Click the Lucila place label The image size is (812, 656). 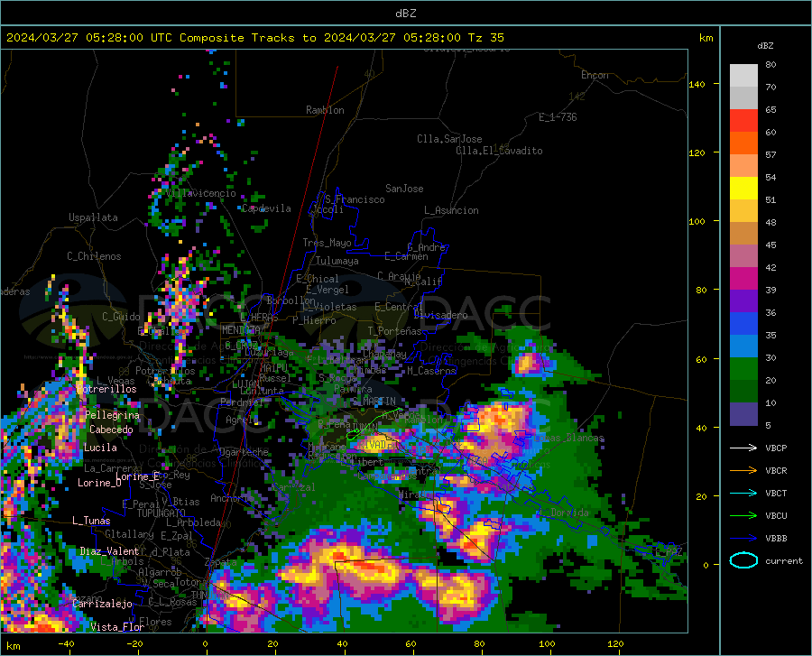100,448
